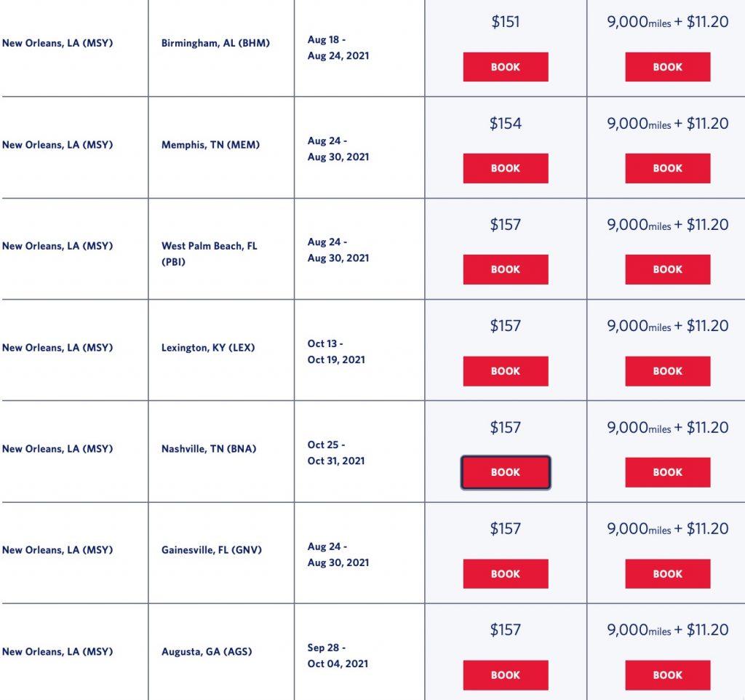This screenshot has width=745, height=700.
Task: Book the $154 Memphis cash fare
Action: click(506, 168)
